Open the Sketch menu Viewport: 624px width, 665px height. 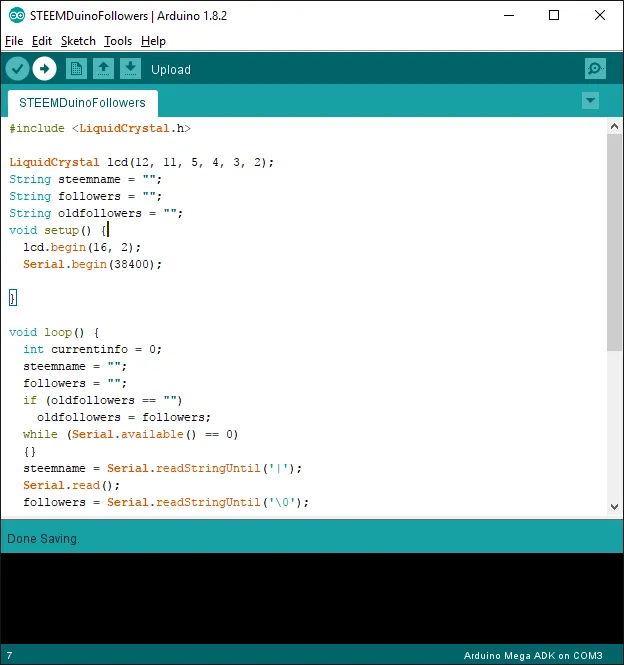tap(78, 41)
